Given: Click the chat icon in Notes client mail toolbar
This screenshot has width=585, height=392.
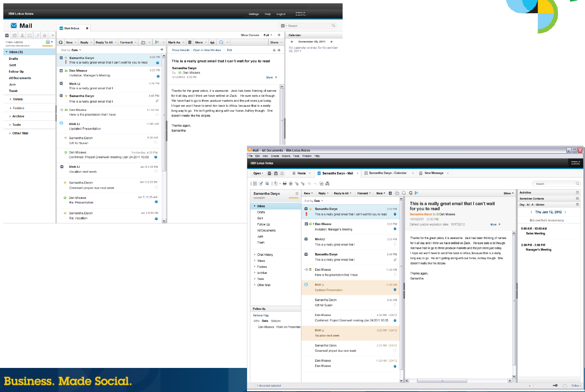Looking at the screenshot, I should (404, 193).
